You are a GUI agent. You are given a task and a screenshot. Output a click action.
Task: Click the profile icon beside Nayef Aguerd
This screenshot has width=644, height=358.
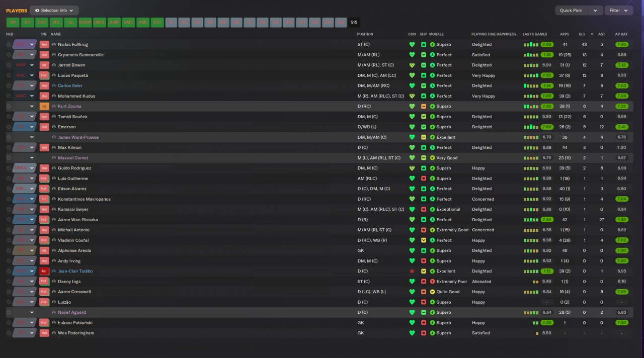pyautogui.click(x=54, y=312)
